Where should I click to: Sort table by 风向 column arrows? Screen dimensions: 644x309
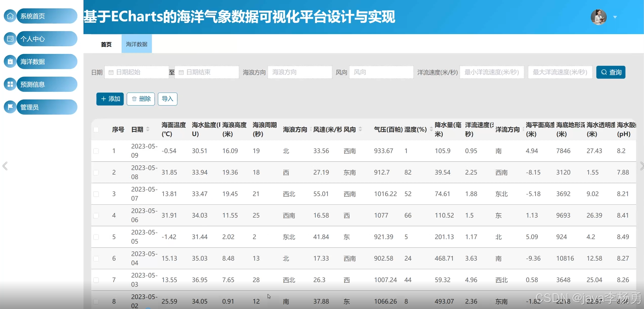click(x=360, y=130)
